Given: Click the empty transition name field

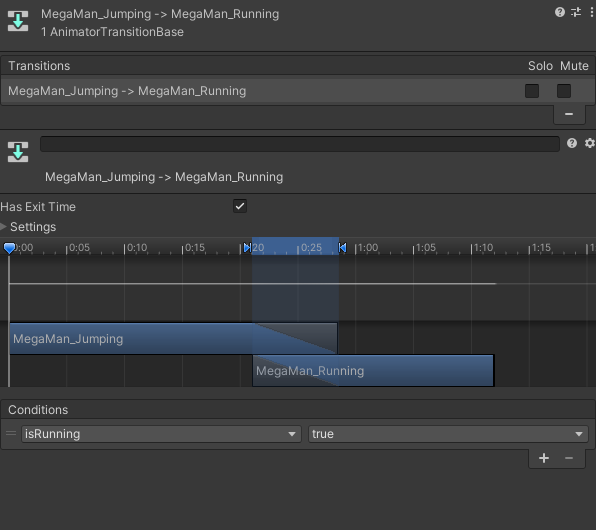Looking at the screenshot, I should click(x=300, y=144).
